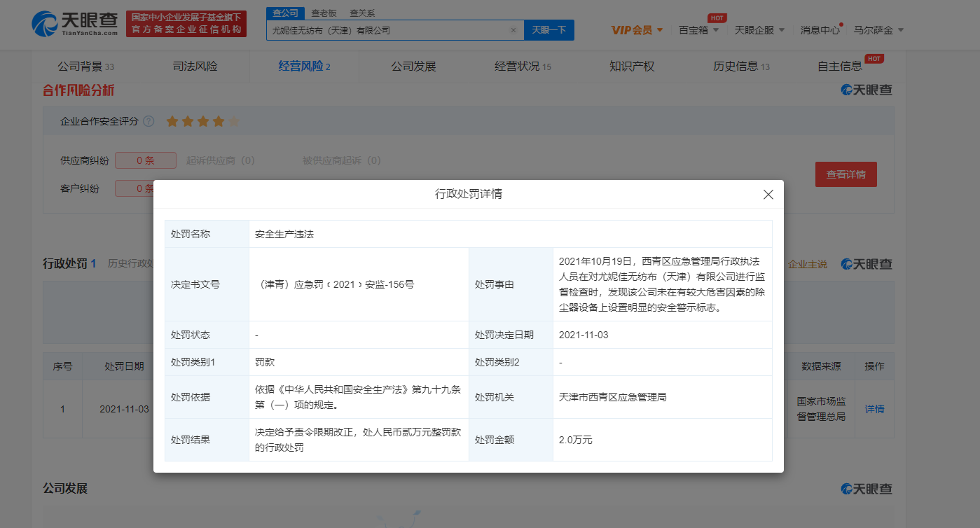980x528 pixels.
Task: Switch to the 查关系 search tab
Action: coord(362,13)
